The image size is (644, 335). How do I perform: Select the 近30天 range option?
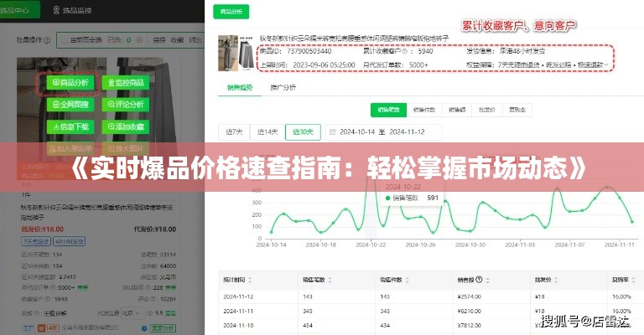pos(301,132)
